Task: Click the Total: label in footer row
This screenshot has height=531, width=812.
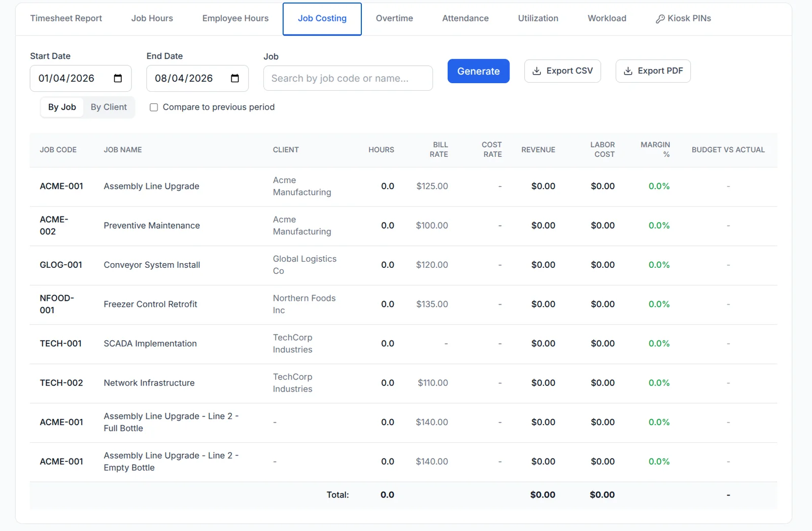Action: point(337,494)
